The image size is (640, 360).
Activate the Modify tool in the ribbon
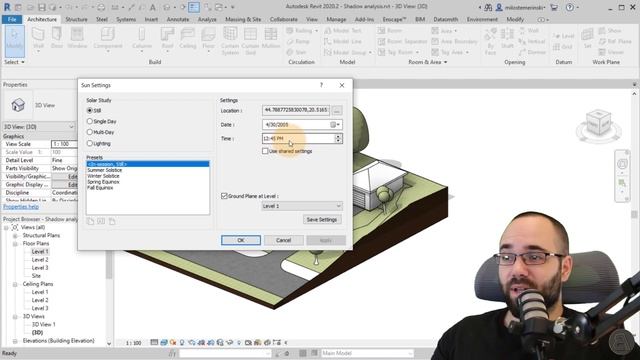point(15,40)
